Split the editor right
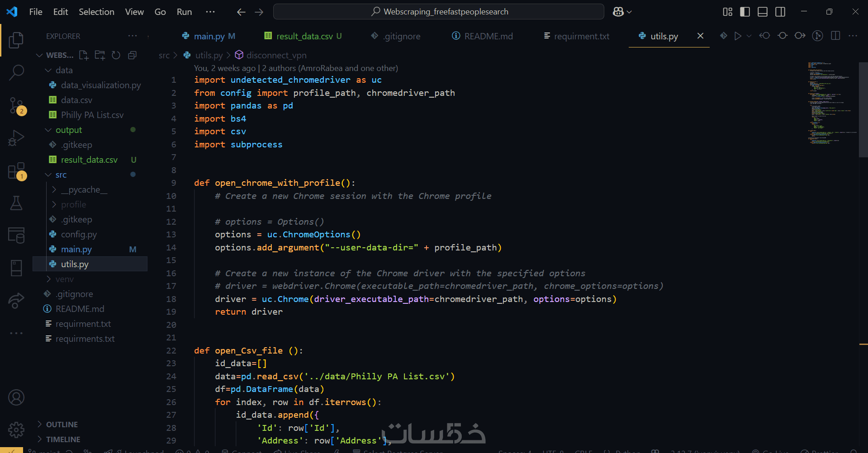 (835, 36)
